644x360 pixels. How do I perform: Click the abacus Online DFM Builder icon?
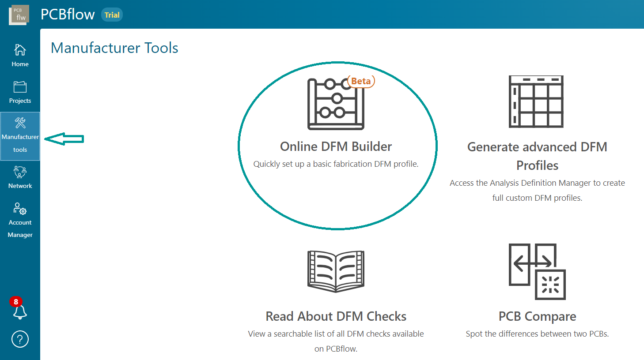pos(336,104)
